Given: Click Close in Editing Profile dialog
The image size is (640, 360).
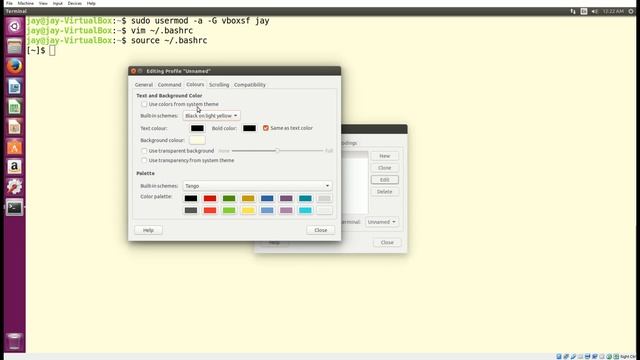Looking at the screenshot, I should (321, 230).
